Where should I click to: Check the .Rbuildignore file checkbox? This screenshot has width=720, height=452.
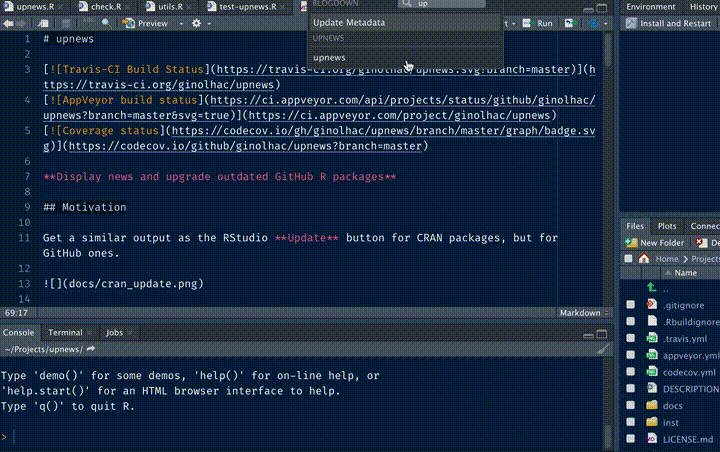(x=630, y=321)
